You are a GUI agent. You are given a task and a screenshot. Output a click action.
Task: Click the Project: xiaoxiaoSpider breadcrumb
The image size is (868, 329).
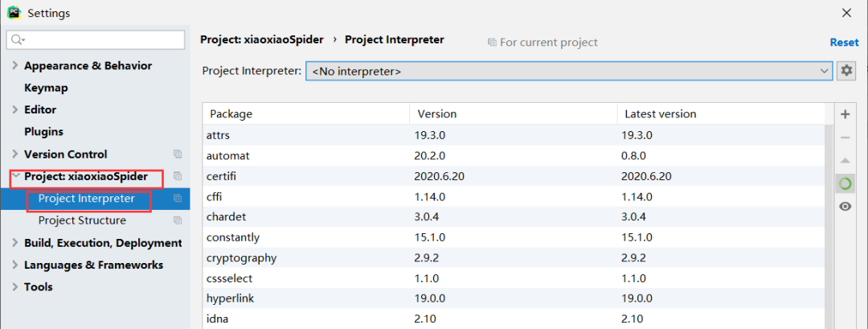pos(262,39)
